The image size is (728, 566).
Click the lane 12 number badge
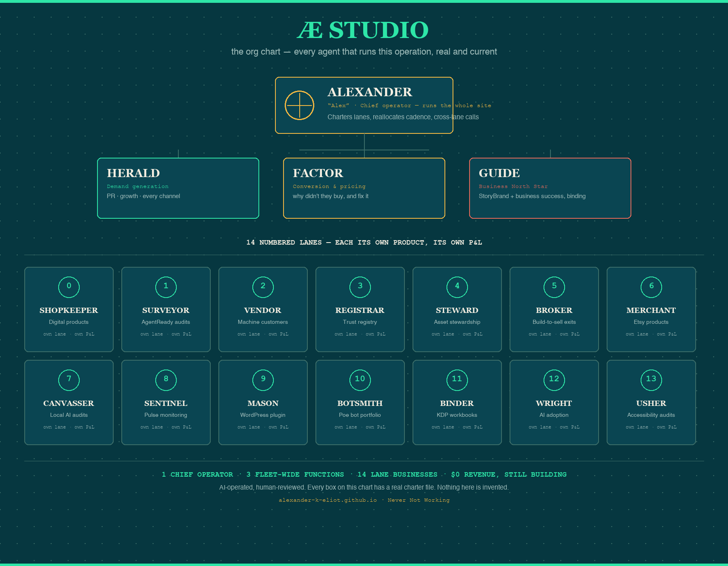(x=554, y=380)
